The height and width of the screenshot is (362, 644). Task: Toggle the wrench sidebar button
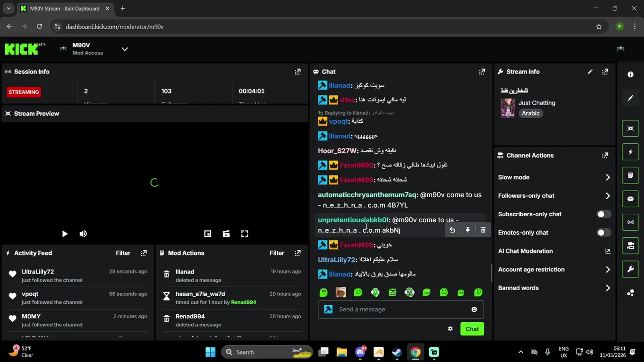click(630, 269)
